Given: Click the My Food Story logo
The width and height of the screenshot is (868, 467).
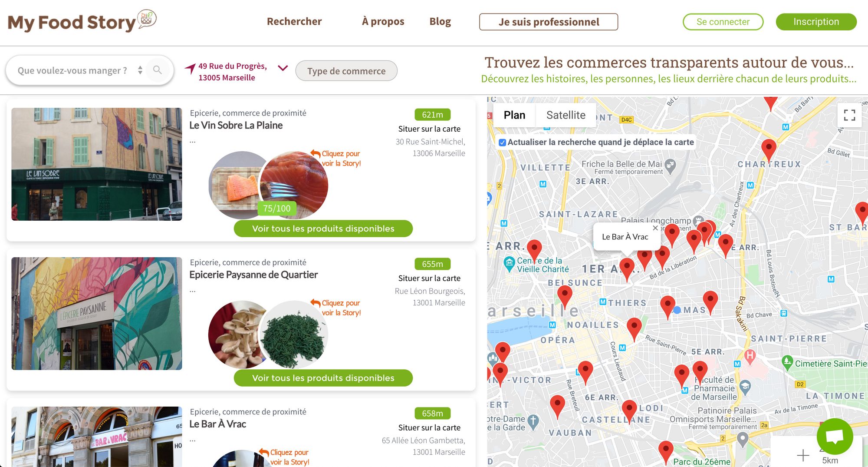Looking at the screenshot, I should [82, 21].
